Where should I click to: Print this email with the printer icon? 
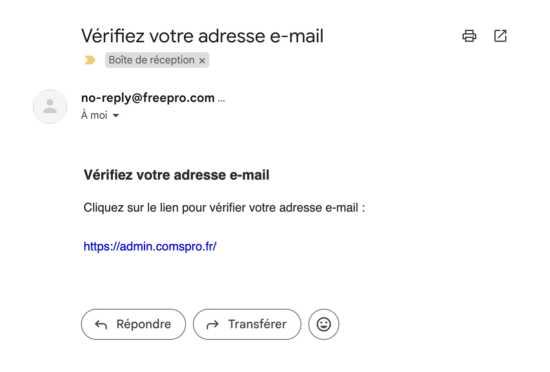(469, 36)
